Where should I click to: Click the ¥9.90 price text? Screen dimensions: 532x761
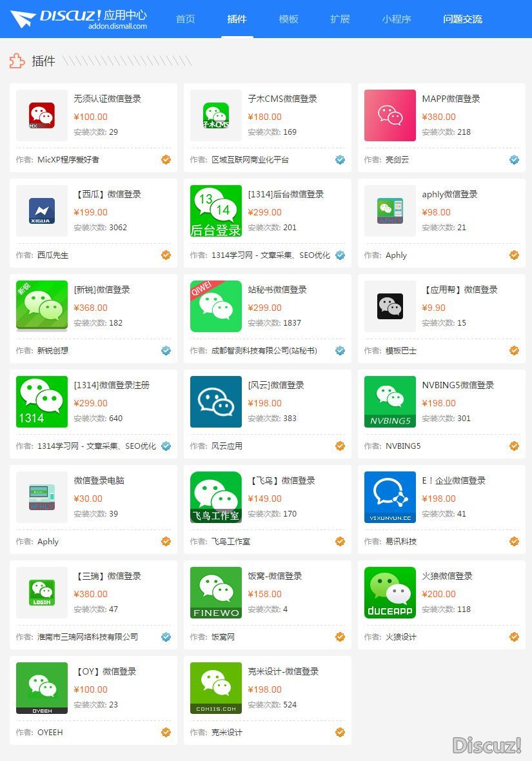[433, 308]
